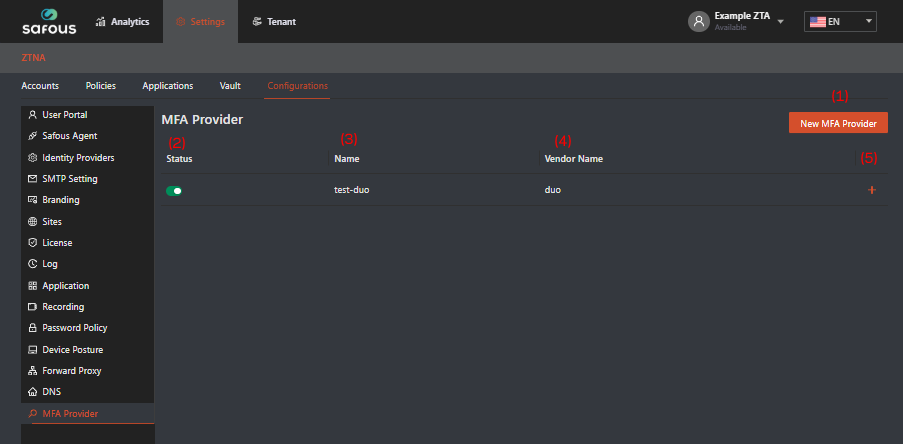Open the Recording camera icon

point(33,307)
